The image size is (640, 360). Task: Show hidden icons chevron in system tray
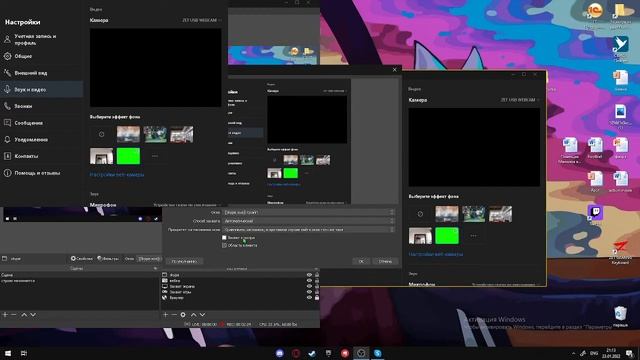coord(573,353)
